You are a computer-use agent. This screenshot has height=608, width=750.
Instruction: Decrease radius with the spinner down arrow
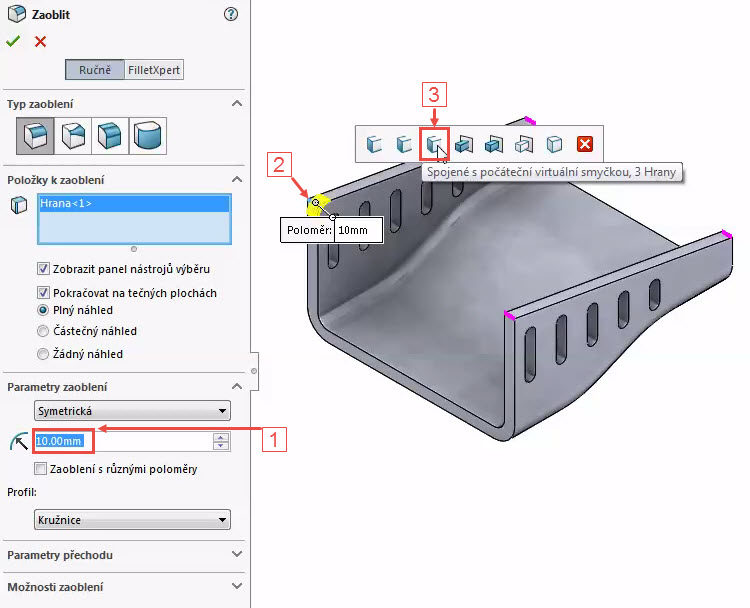(x=221, y=446)
